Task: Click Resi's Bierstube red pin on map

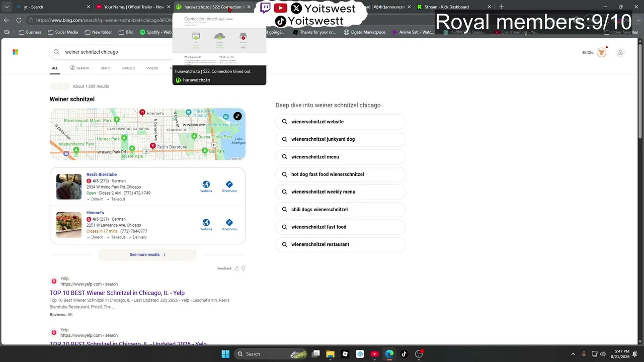Action: coord(153,146)
